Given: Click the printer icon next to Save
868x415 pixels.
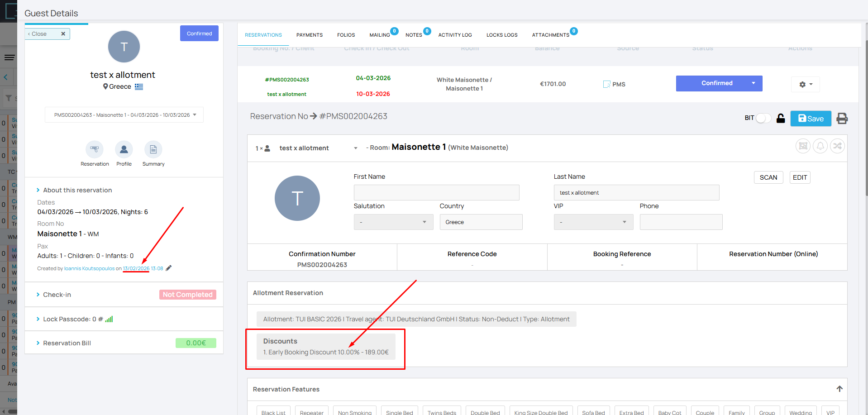Looking at the screenshot, I should tap(842, 119).
